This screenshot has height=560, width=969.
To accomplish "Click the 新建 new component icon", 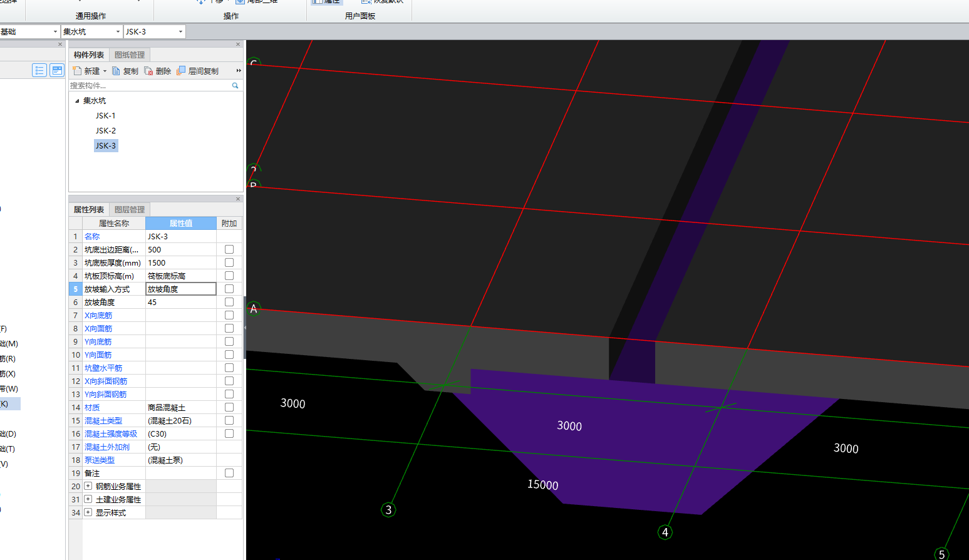I will coord(77,71).
